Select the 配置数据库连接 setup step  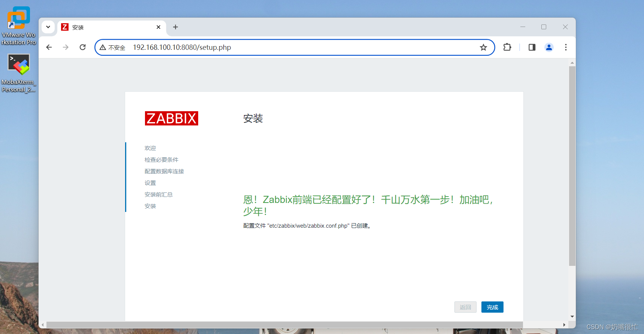pos(164,171)
